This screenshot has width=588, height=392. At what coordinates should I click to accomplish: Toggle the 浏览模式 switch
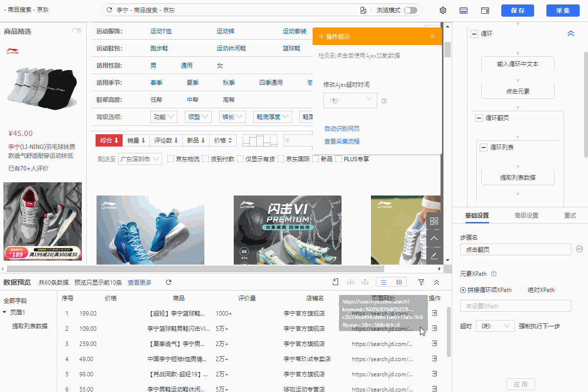coord(411,10)
